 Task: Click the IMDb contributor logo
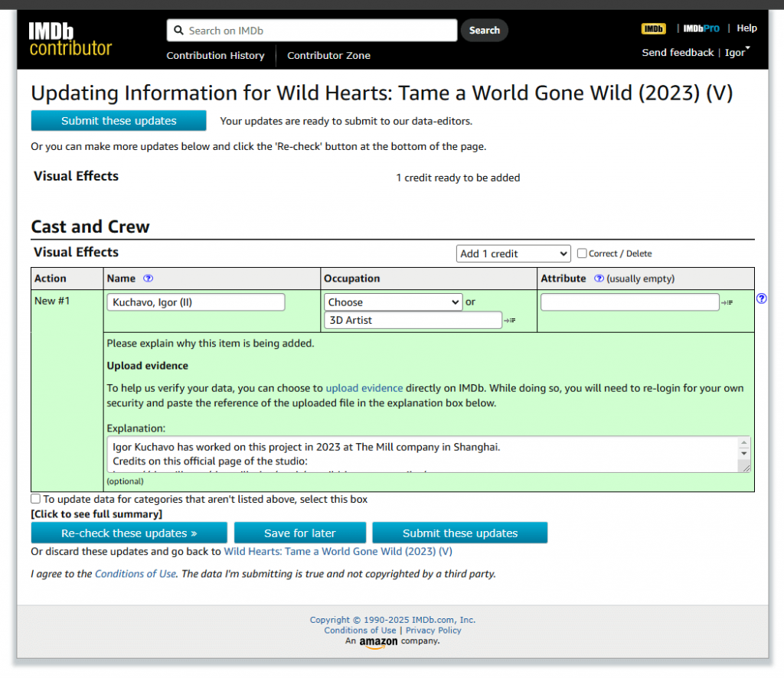pos(70,39)
